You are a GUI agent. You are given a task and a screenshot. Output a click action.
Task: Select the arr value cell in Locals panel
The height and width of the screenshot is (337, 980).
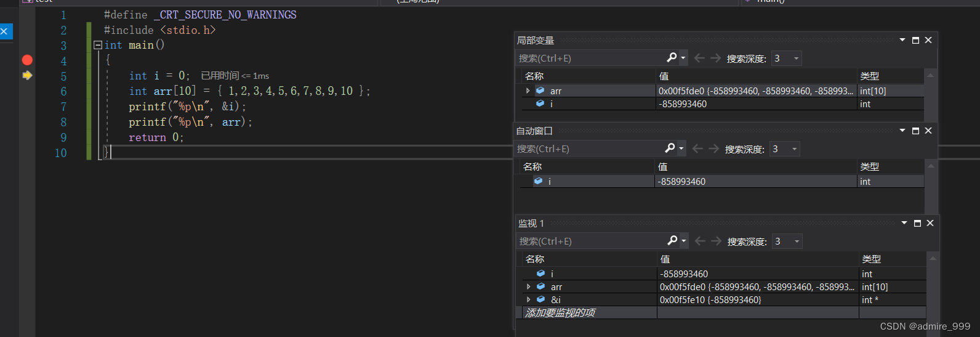point(757,91)
